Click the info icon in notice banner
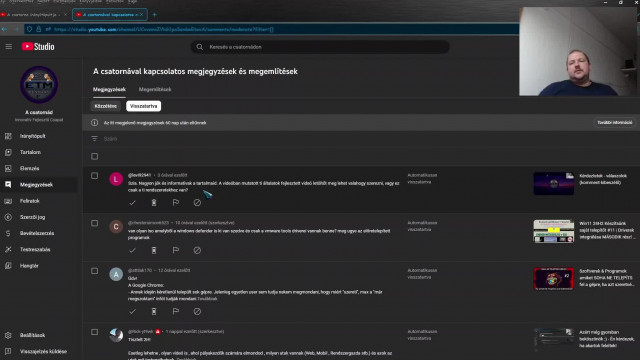 click(x=94, y=122)
